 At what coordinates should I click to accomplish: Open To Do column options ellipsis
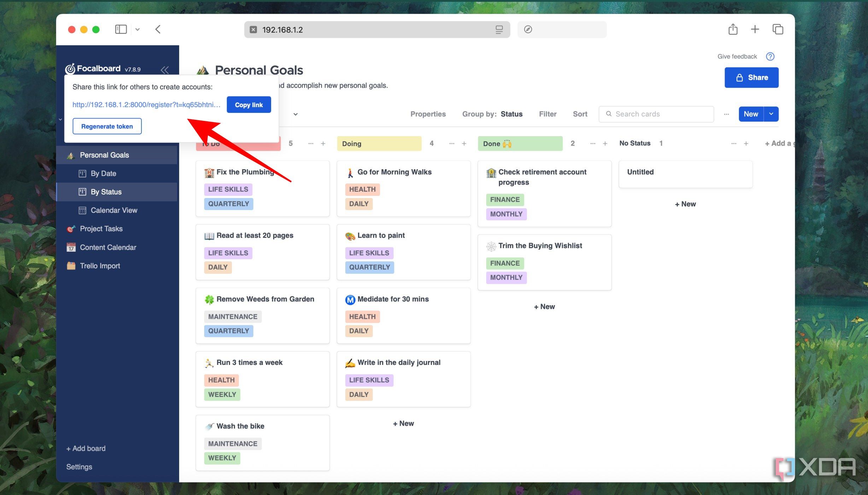click(x=311, y=144)
